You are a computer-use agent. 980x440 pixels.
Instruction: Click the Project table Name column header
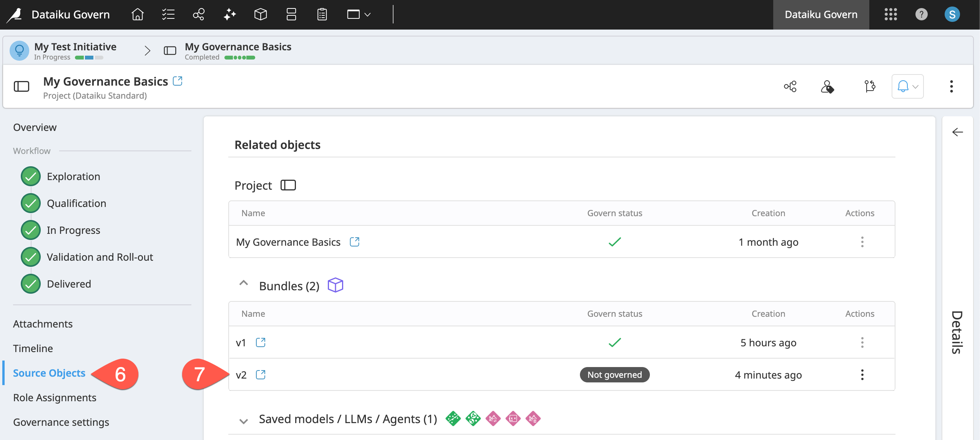[x=253, y=213]
